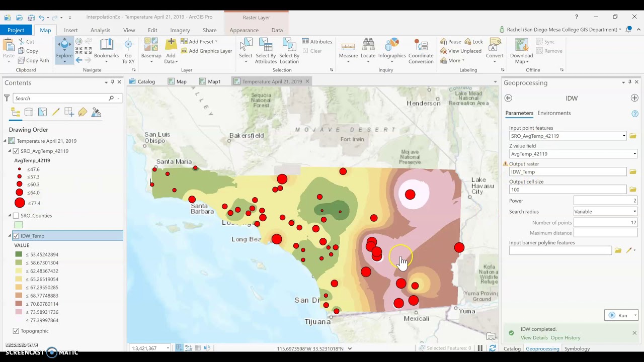Dismiss the IDW completed message
The image size is (644, 362).
(x=634, y=333)
